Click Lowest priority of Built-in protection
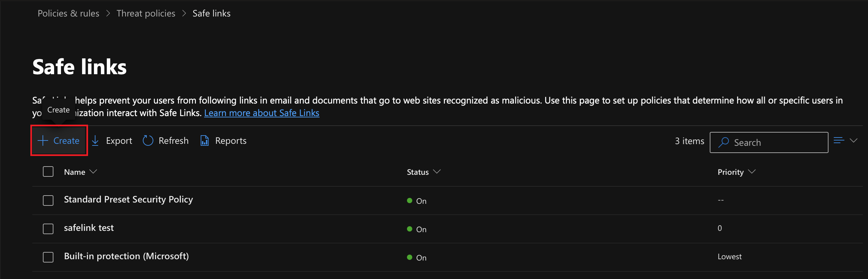 point(729,257)
